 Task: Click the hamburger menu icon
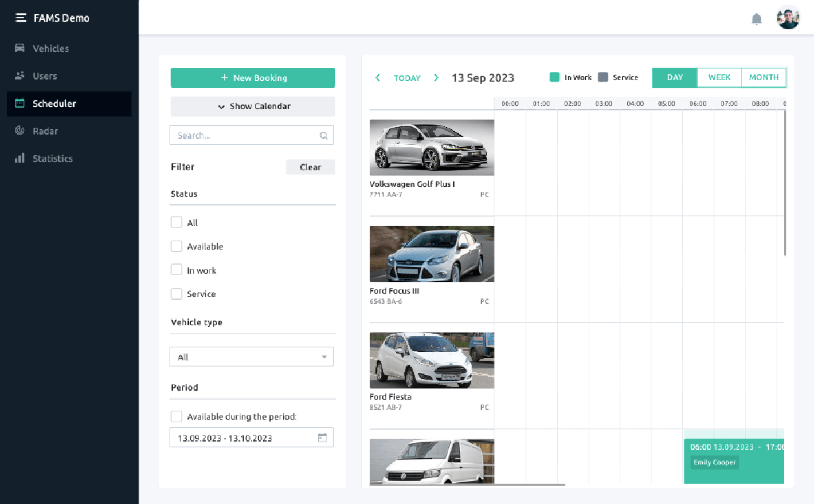[x=21, y=18]
